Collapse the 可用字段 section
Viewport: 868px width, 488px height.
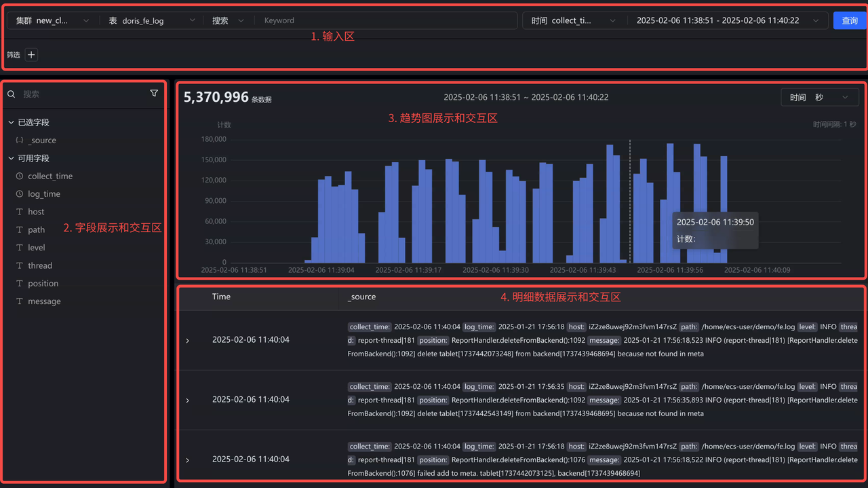[x=11, y=157]
